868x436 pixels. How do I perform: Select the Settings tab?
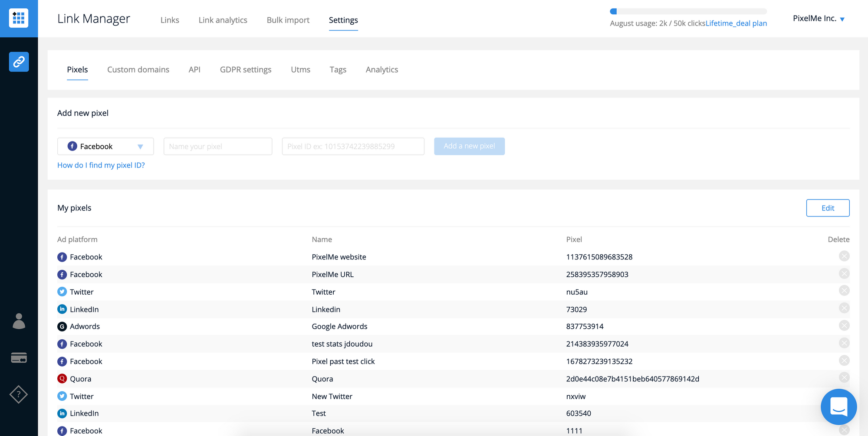343,20
